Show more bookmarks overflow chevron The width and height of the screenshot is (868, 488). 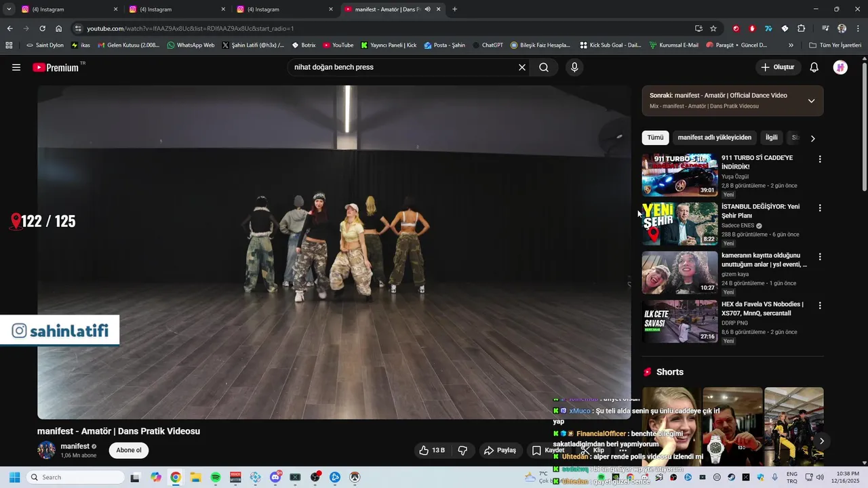pyautogui.click(x=791, y=45)
